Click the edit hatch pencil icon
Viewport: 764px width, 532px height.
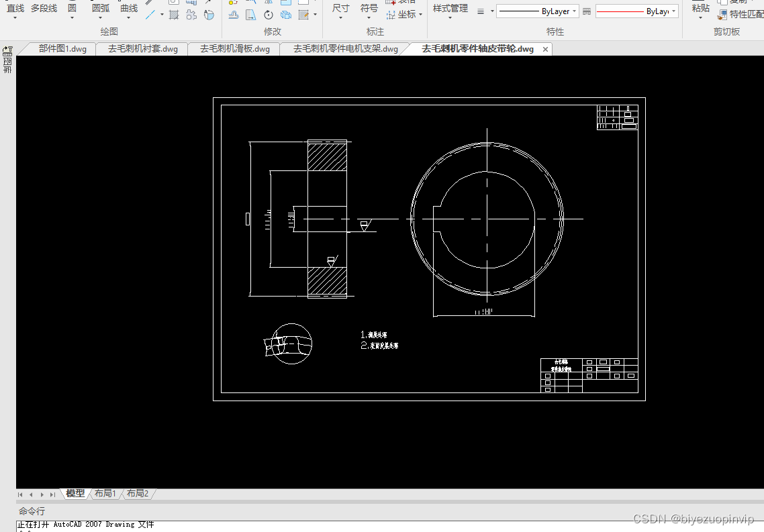tap(303, 15)
